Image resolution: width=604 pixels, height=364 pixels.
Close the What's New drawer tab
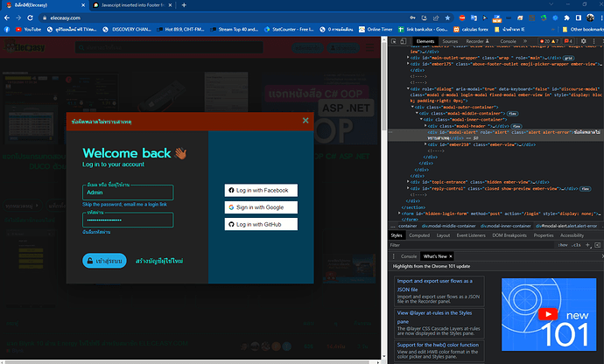coord(451,256)
